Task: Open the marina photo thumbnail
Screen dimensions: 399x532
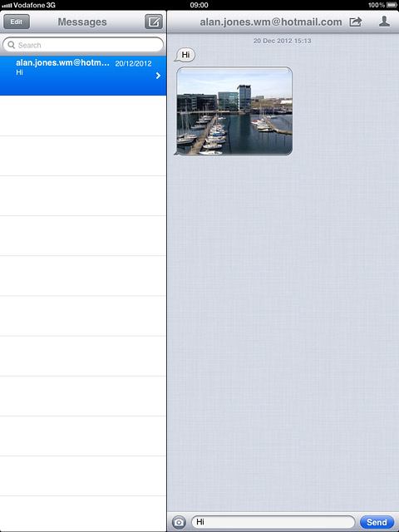Action: [234, 111]
